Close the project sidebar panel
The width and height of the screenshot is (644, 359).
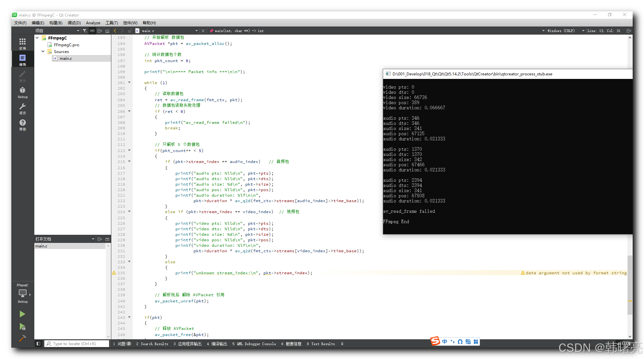(107, 31)
